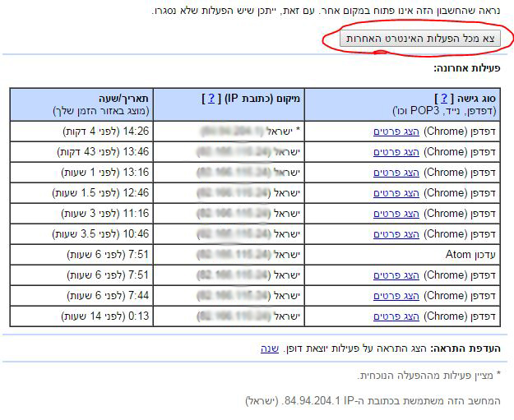The image size is (514, 420).
Task: Click the 'צא מכל הפעלות האינטרנט האחרות' button
Action: pos(420,39)
